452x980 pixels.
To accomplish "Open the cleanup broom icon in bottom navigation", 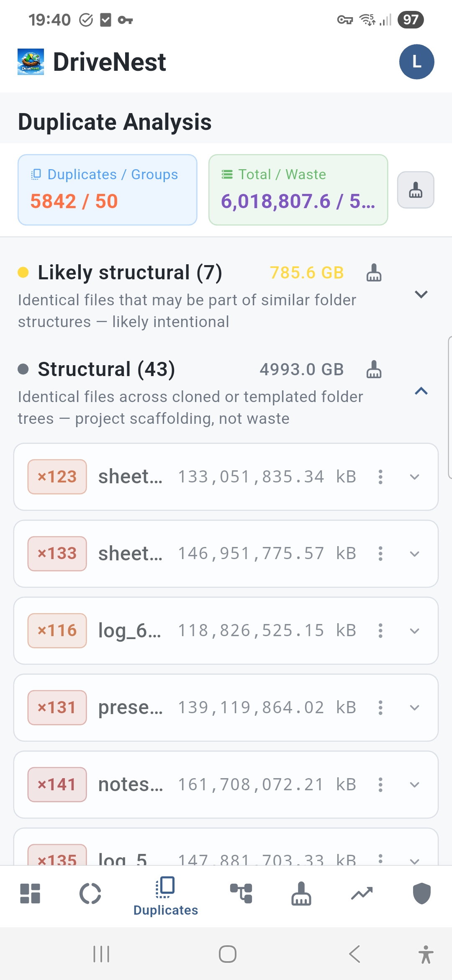I will click(x=301, y=894).
